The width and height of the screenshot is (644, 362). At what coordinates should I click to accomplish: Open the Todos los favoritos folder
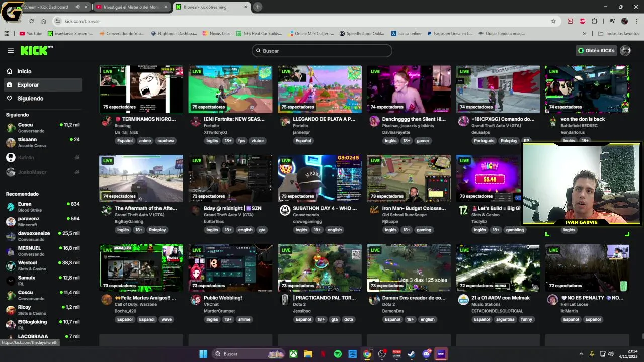click(x=618, y=34)
